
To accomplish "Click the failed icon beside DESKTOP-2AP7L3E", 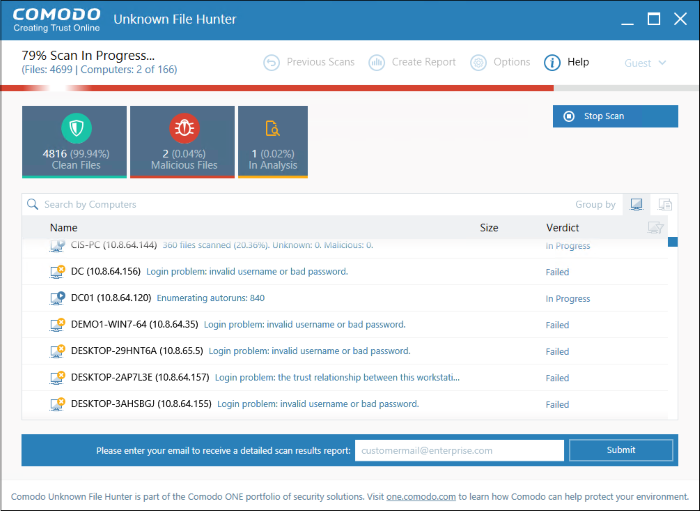I will click(57, 378).
